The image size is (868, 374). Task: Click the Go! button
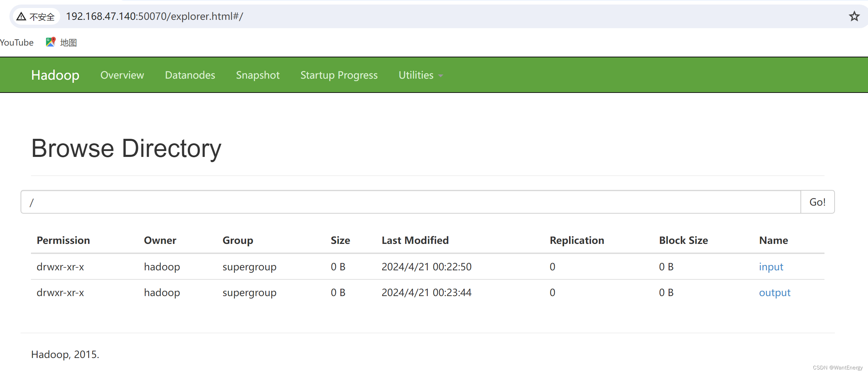pos(817,202)
